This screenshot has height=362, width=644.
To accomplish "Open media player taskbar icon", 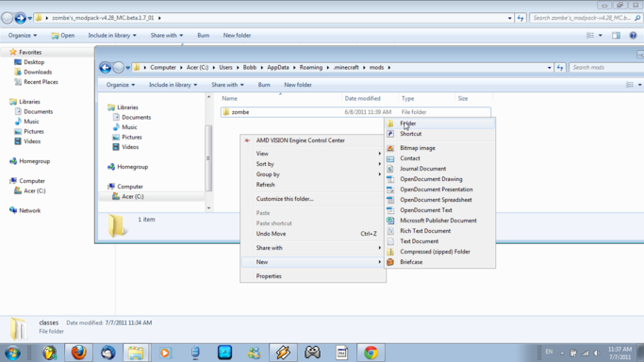I will pos(165,353).
